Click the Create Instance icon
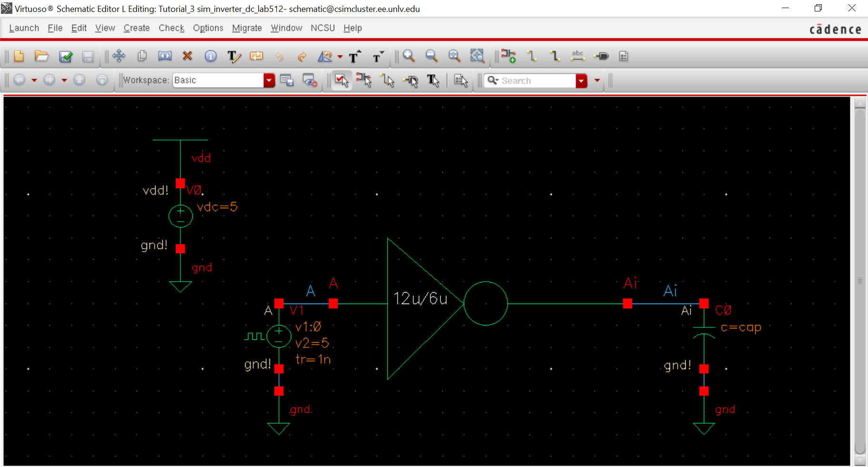The image size is (868, 467). point(508,56)
